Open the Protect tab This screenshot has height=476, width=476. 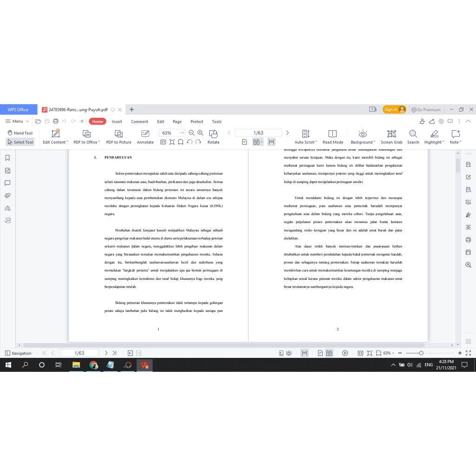pos(197,122)
